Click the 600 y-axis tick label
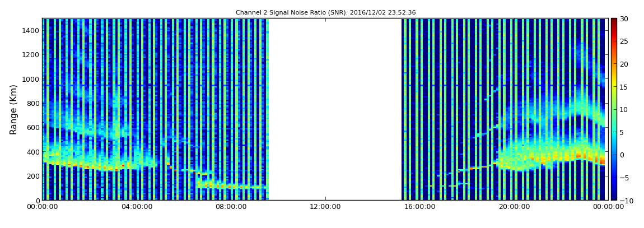The image size is (644, 228). click(33, 127)
